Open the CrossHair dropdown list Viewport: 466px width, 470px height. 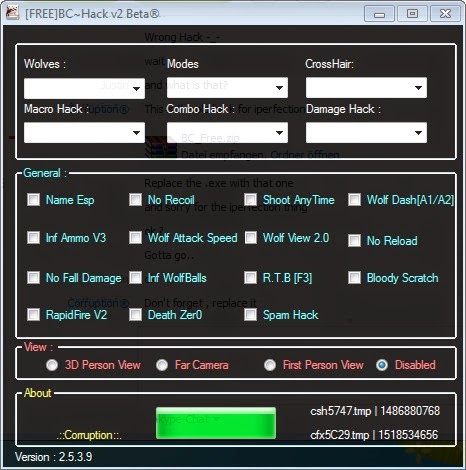366,88
